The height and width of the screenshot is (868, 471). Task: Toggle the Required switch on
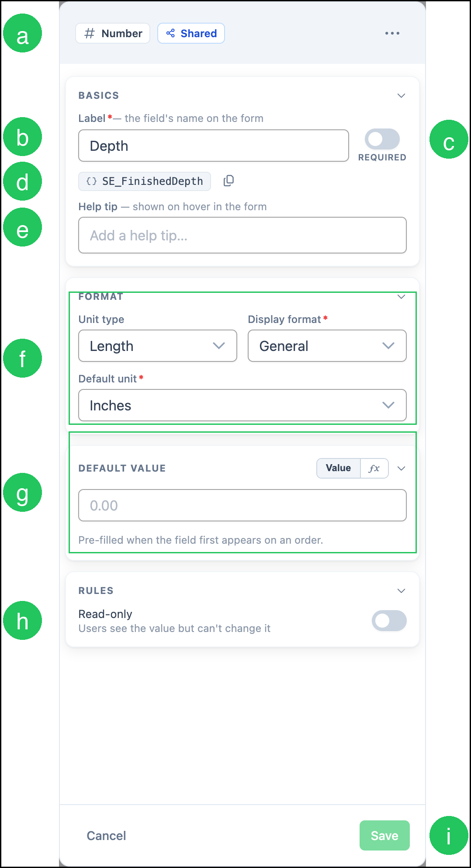click(x=382, y=139)
